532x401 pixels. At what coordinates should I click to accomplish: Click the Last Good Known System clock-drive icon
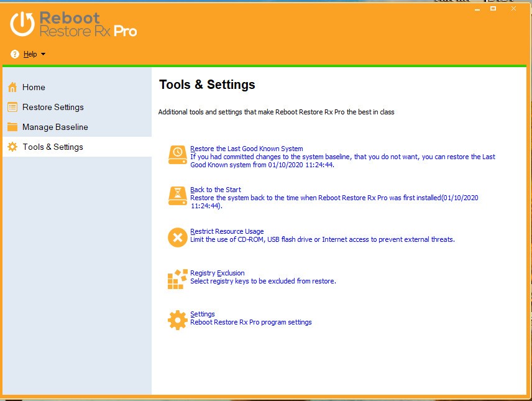[178, 154]
